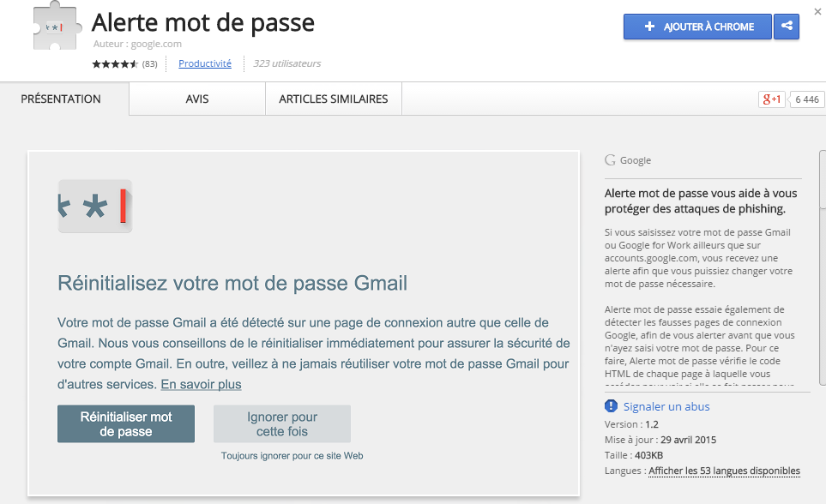Click the share icon button
This screenshot has height=504, width=826.
click(x=787, y=27)
